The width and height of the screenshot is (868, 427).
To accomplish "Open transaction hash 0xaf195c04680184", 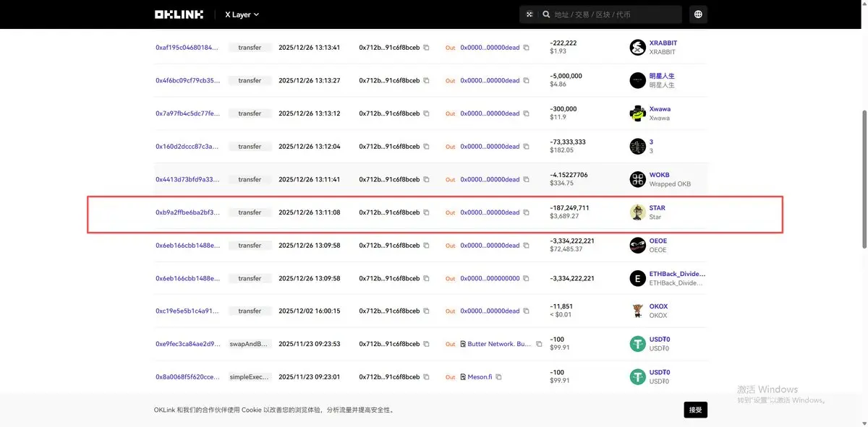I will pyautogui.click(x=187, y=48).
